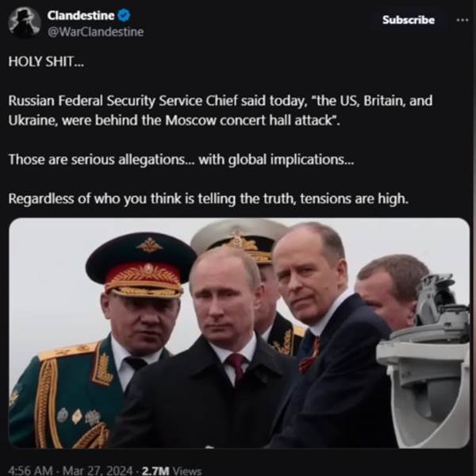Screen dimensions: 476x476
Task: Click the dark red necktie in photo
Action: click(x=236, y=367)
